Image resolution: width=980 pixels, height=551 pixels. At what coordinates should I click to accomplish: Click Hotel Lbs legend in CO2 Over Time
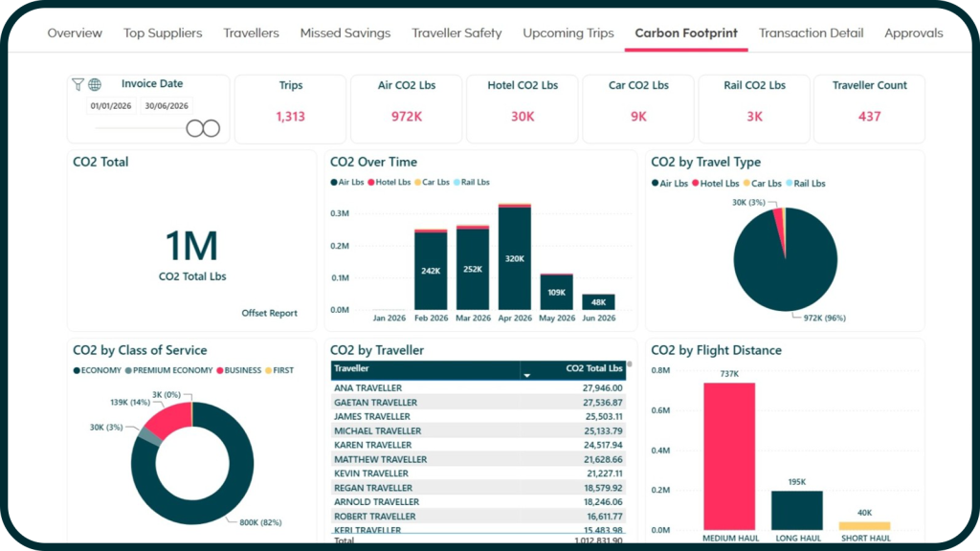click(x=390, y=183)
